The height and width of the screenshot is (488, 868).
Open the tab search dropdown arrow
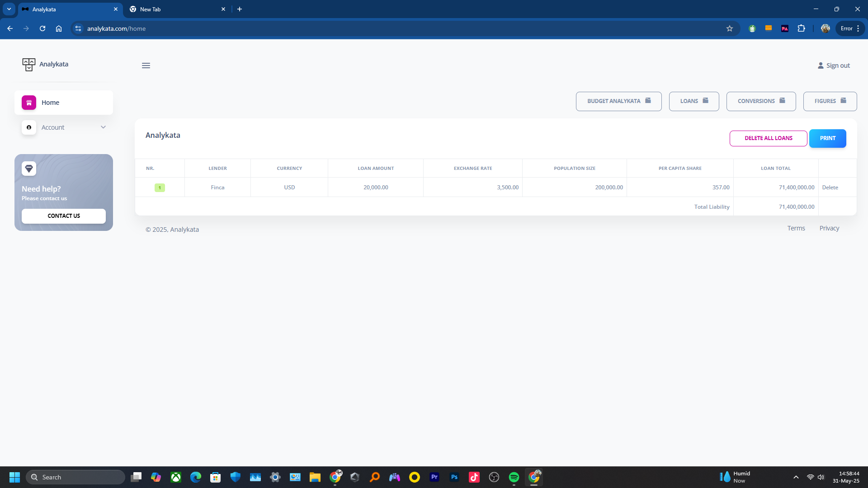click(9, 9)
